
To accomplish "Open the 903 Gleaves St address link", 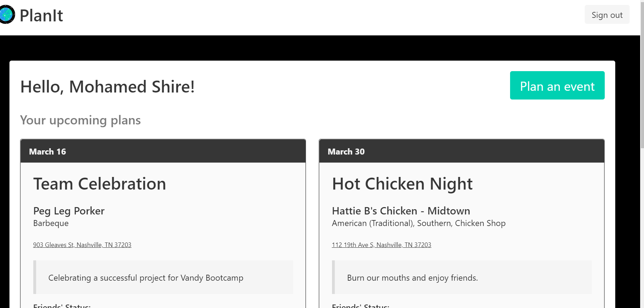I will click(82, 245).
